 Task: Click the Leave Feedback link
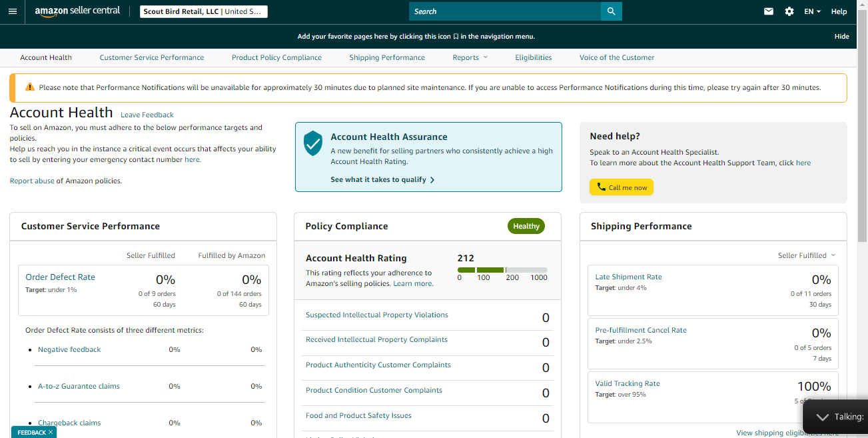[x=147, y=115]
